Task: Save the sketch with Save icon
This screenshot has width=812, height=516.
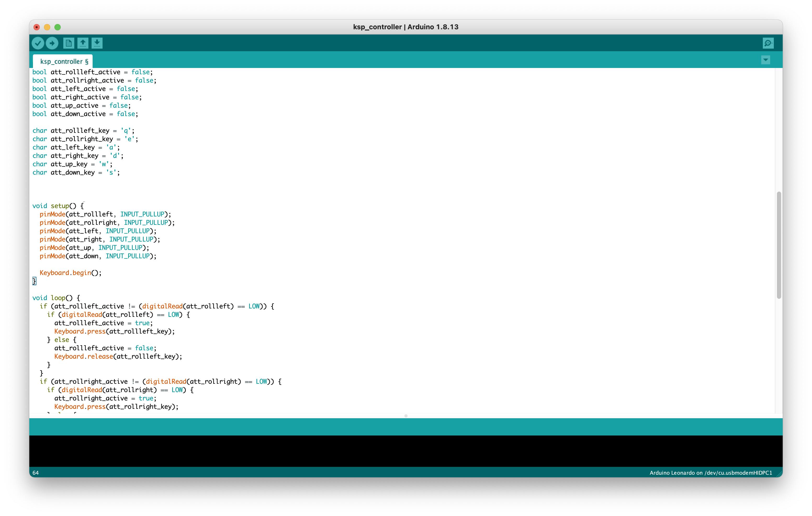Action: click(x=97, y=43)
